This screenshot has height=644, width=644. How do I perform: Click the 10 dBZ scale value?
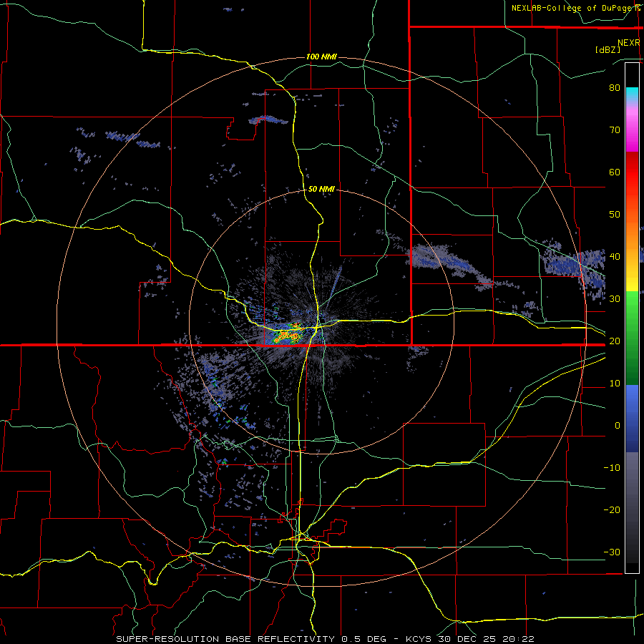coord(615,384)
